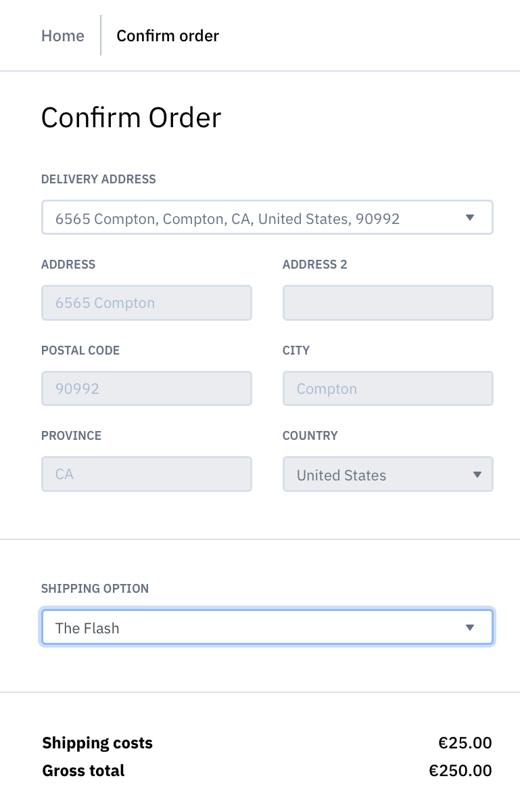Navigate to Home via the breadcrumb
This screenshot has width=520, height=812.
(62, 35)
